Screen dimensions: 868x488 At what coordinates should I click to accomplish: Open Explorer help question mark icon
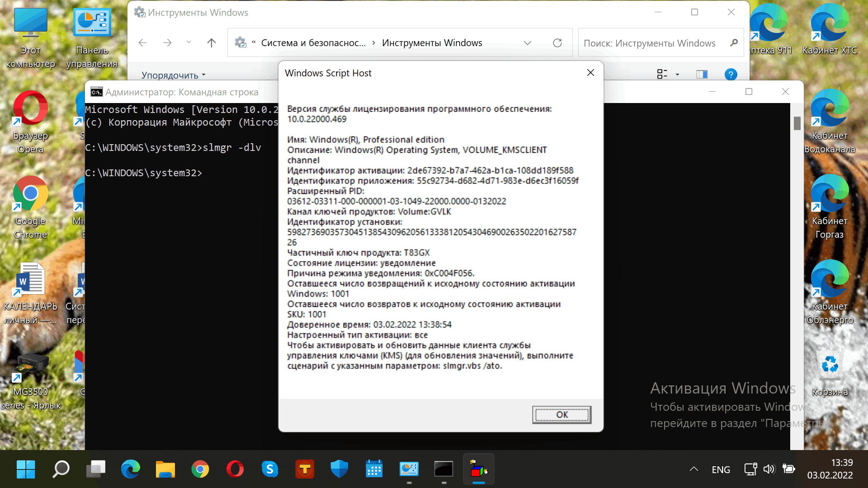731,75
